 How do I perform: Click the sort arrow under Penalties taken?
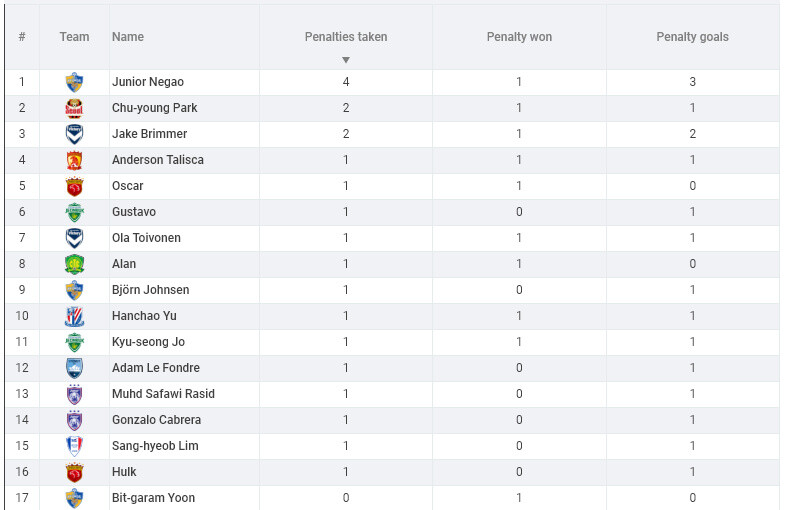point(346,60)
